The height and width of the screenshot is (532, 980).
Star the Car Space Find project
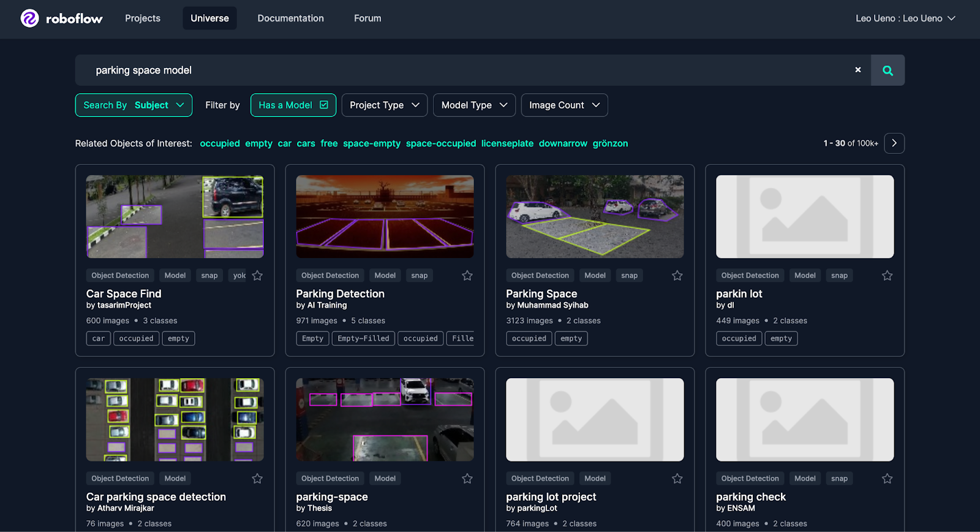[257, 276]
